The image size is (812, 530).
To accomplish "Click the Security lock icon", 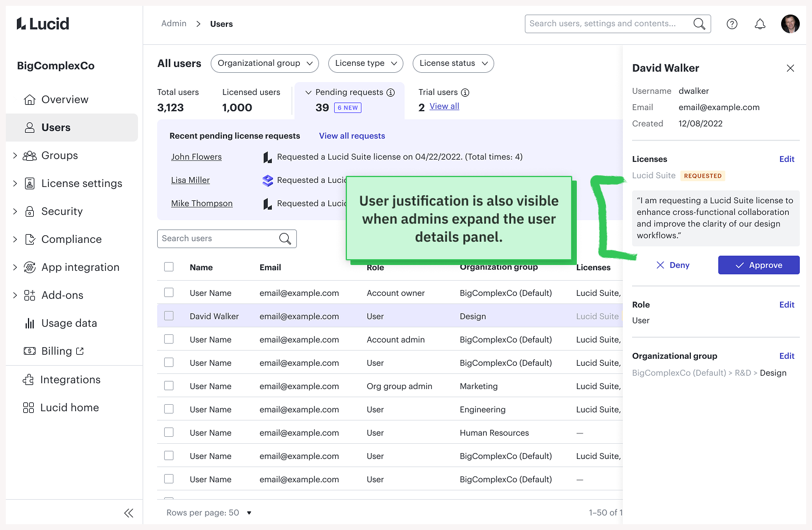I will click(x=30, y=211).
